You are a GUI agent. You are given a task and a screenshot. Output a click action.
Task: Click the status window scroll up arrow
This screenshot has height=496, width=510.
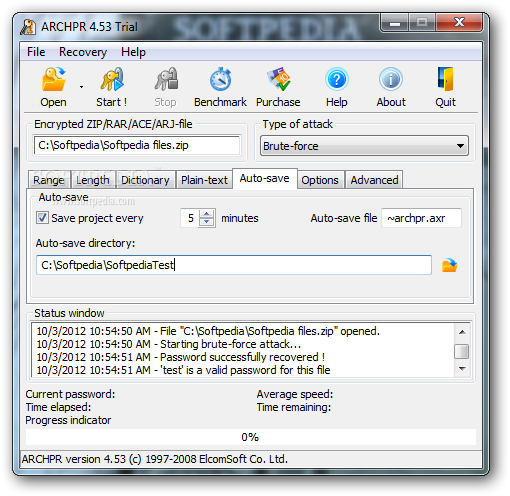(x=462, y=332)
